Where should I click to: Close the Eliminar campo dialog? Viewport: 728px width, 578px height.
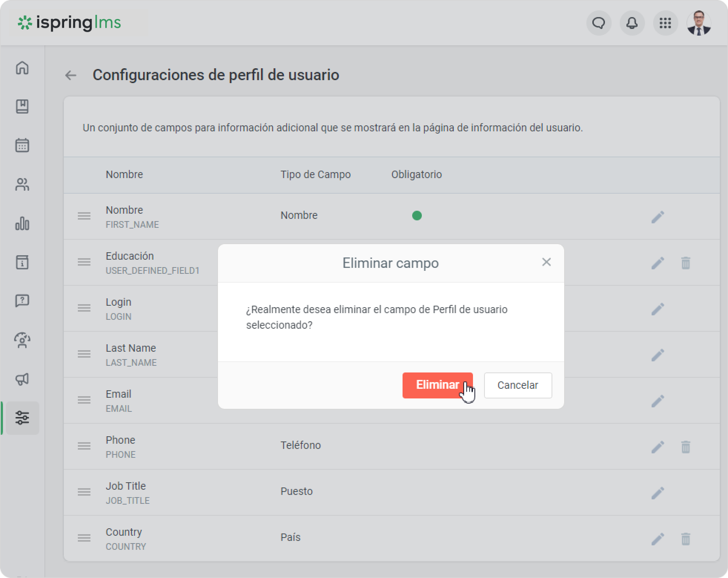tap(546, 262)
